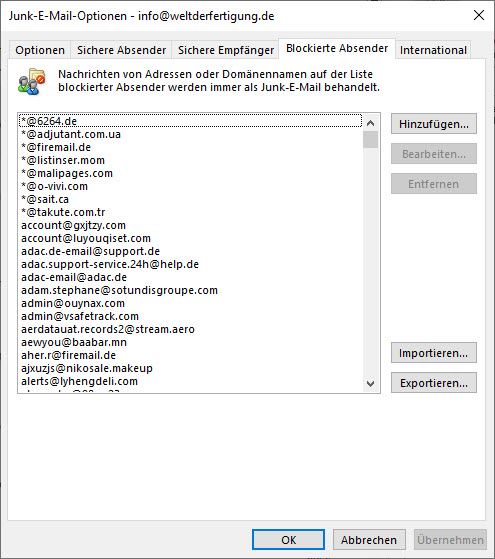The image size is (495, 559).
Task: Select the Sichere Empfänger tab
Action: pyautogui.click(x=226, y=50)
